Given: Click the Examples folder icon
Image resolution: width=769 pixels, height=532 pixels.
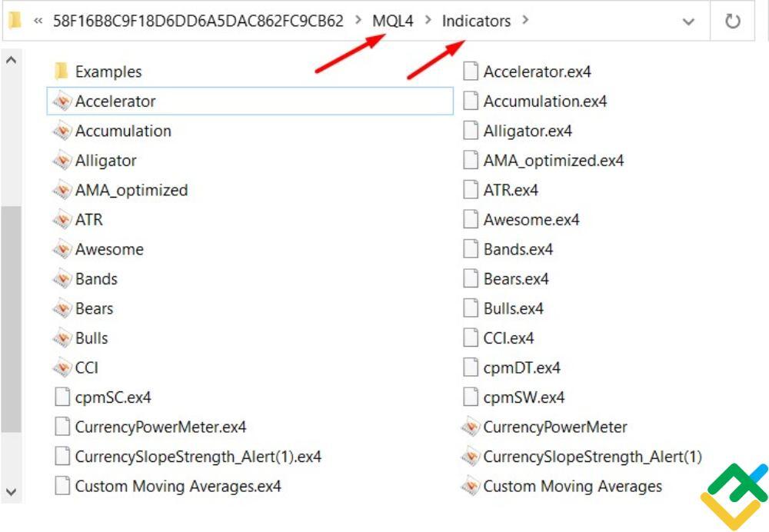Looking at the screenshot, I should (x=62, y=71).
